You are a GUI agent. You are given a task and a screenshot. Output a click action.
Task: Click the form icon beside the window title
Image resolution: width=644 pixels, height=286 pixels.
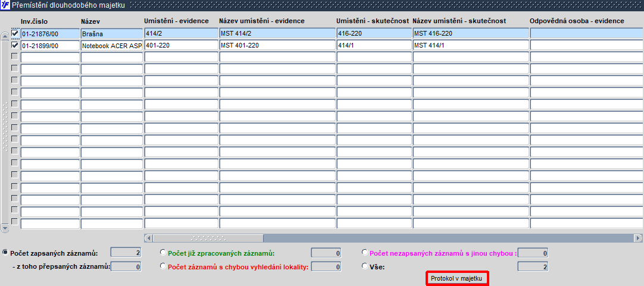(5, 6)
